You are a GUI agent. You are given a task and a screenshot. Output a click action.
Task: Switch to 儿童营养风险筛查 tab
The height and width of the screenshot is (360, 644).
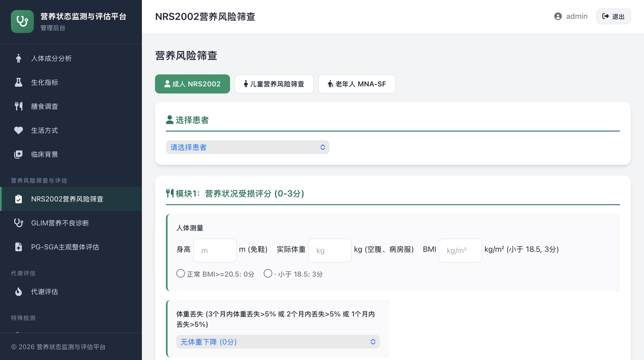click(x=274, y=84)
